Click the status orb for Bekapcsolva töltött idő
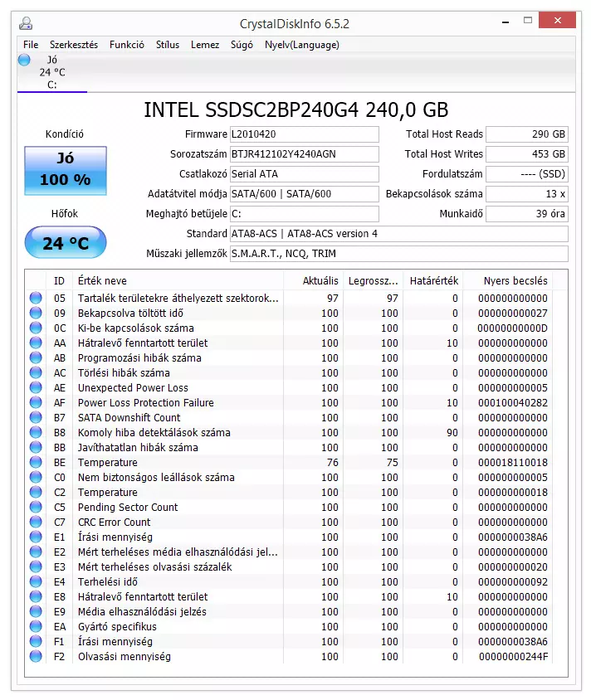The height and width of the screenshot is (700, 591). coord(36,313)
